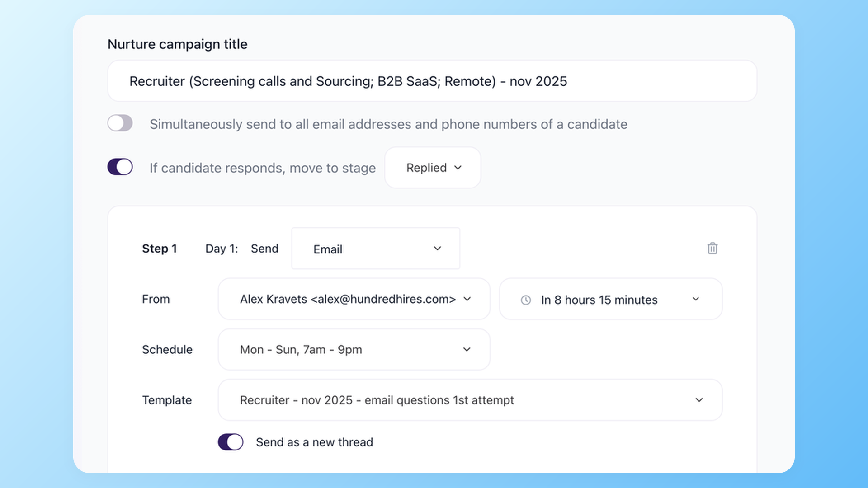The image size is (868, 488).
Task: Click the Simultaneously send description text
Action: (x=388, y=124)
